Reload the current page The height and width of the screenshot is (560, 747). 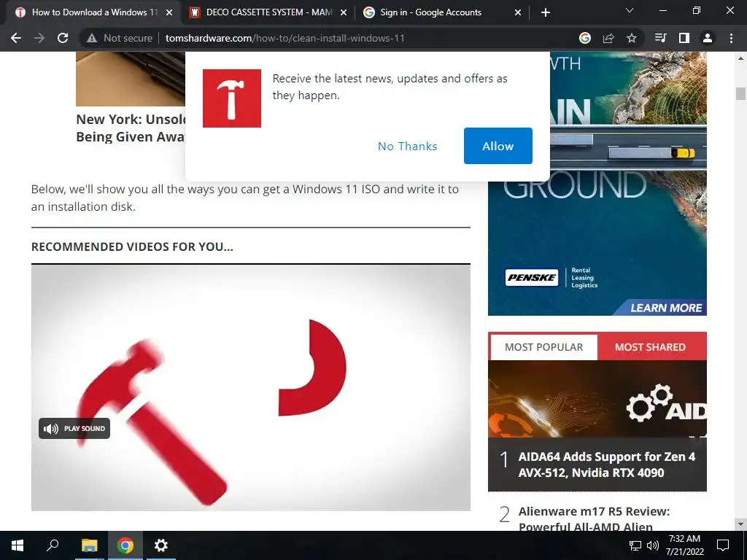click(x=63, y=38)
